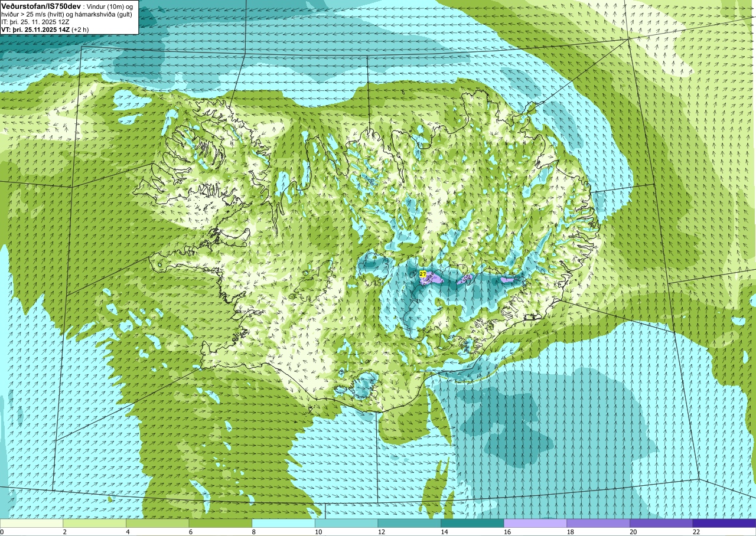
Task: Click the legend tick label 20
Action: click(x=633, y=532)
